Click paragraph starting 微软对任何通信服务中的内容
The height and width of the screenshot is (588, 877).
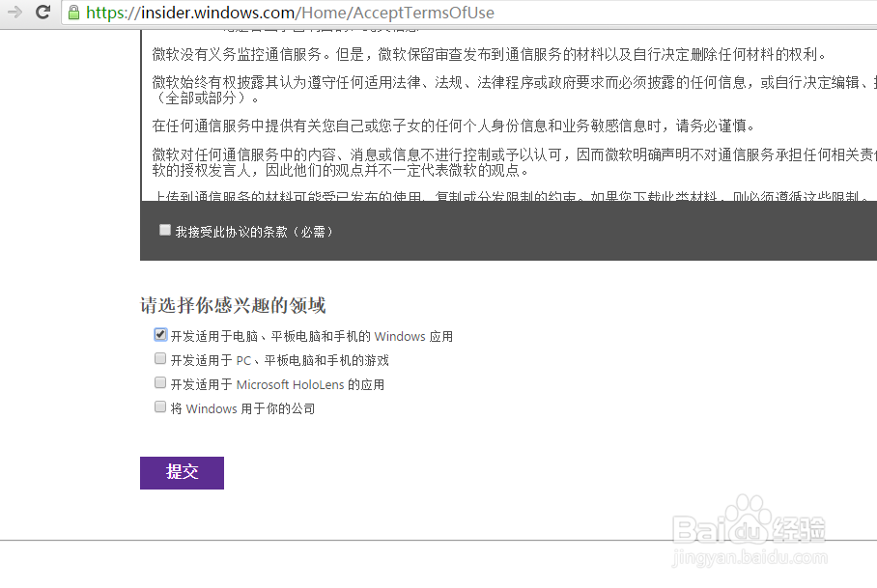coord(515,162)
